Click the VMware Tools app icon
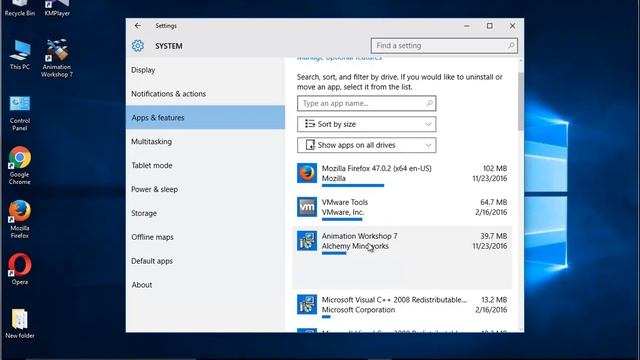The width and height of the screenshot is (640, 360). [307, 207]
